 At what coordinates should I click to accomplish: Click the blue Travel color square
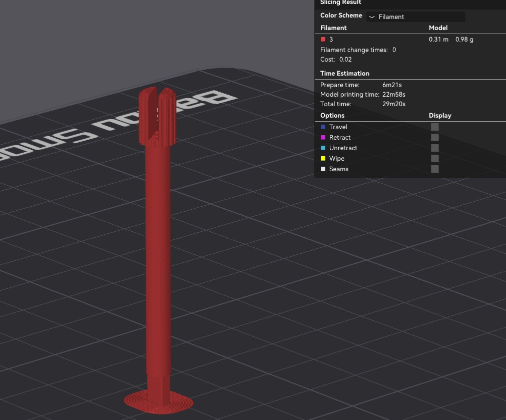pyautogui.click(x=323, y=127)
